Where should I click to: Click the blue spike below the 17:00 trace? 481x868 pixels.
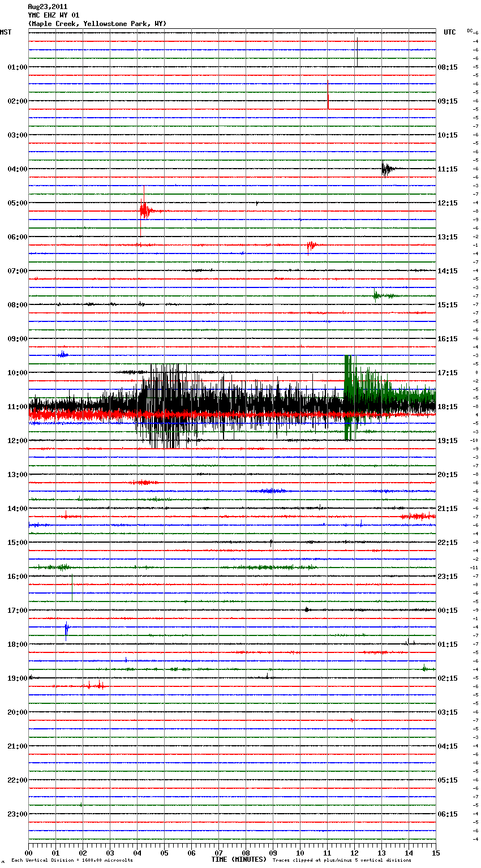point(66,629)
